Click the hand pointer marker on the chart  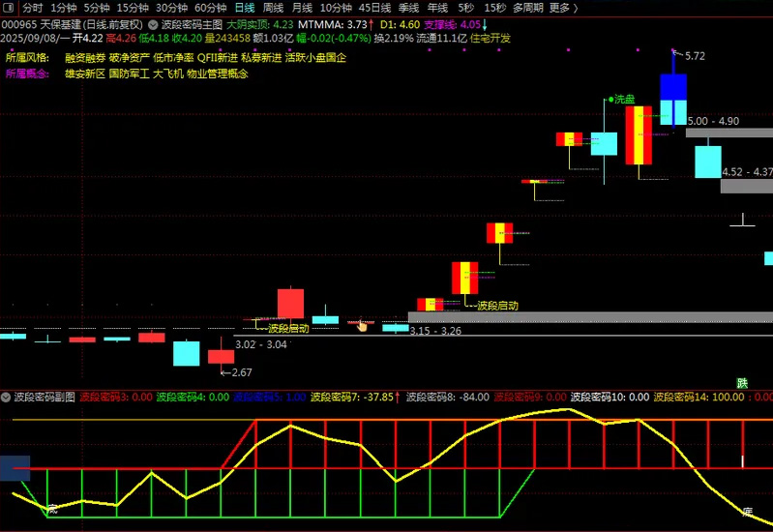click(x=363, y=325)
